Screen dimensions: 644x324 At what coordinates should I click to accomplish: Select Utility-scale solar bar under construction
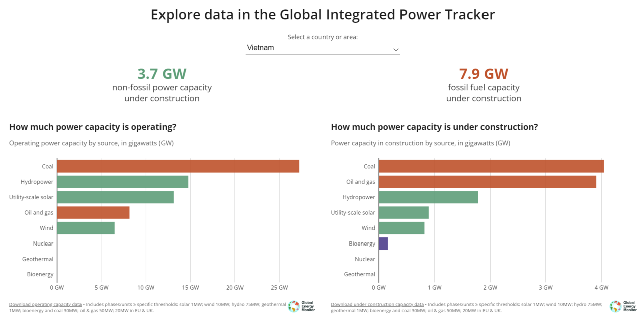(x=404, y=213)
